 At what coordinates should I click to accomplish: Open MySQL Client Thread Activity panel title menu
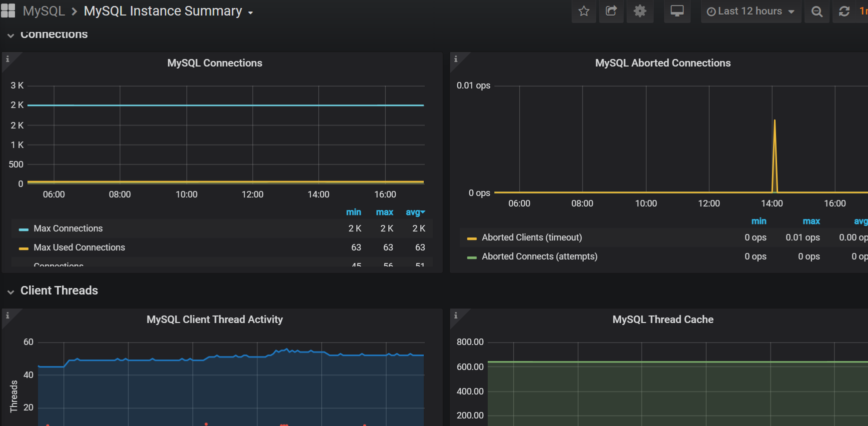tap(215, 319)
